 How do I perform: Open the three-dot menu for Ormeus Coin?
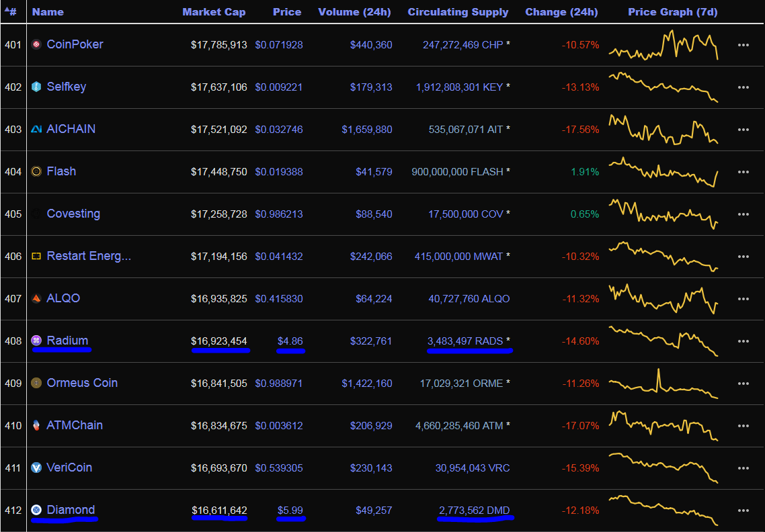pos(743,384)
